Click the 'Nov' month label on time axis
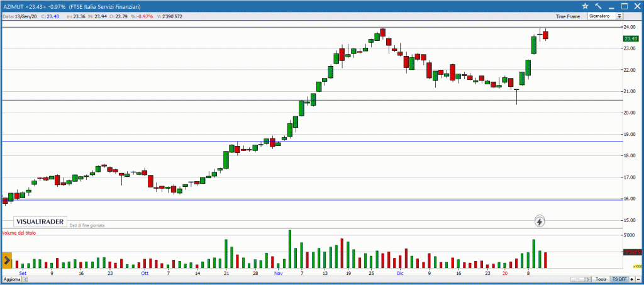Screen dimensions: 644x285 pyautogui.click(x=279, y=272)
